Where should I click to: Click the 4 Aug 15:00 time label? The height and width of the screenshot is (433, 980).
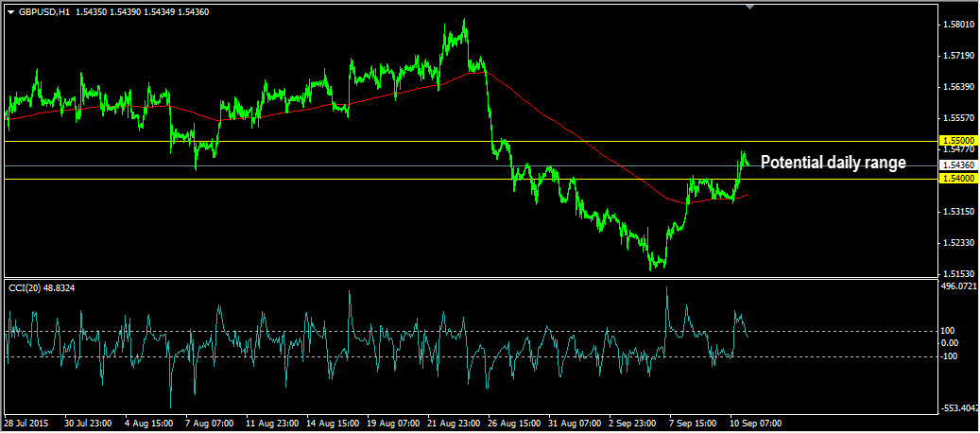pyautogui.click(x=148, y=424)
